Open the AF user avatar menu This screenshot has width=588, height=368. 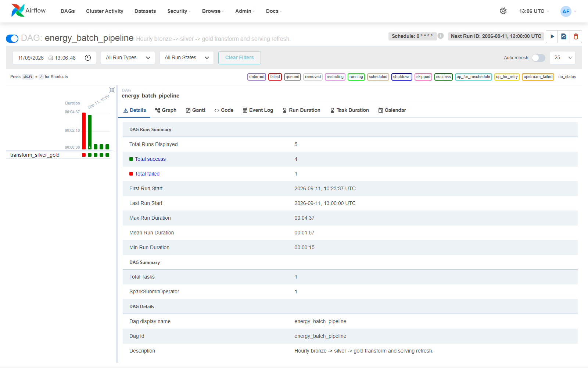566,11
